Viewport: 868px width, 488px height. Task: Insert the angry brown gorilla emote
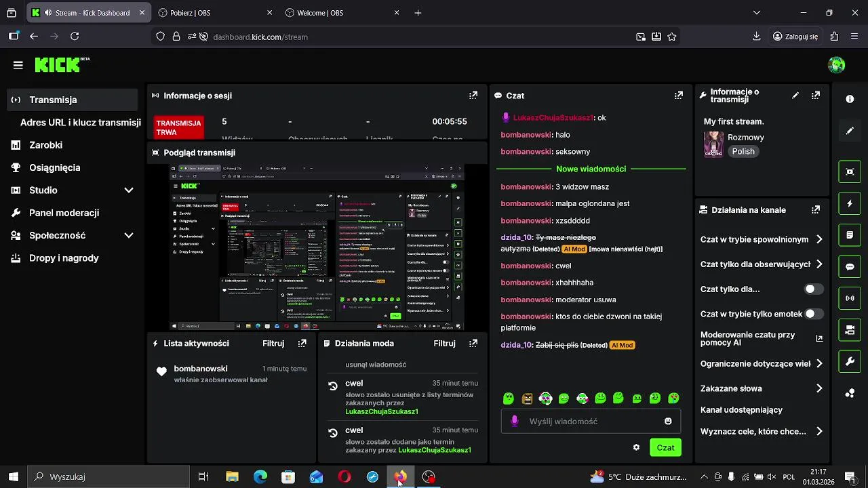527,399
